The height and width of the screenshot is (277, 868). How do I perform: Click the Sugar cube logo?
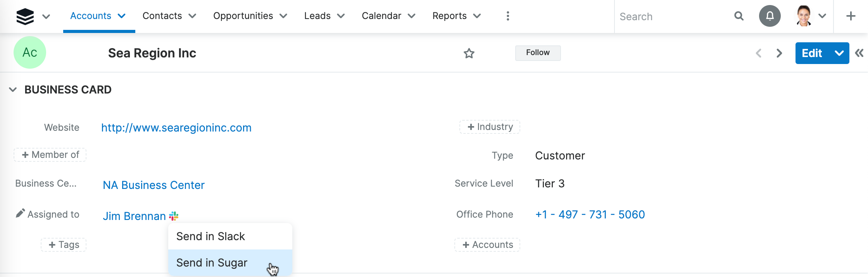(25, 16)
